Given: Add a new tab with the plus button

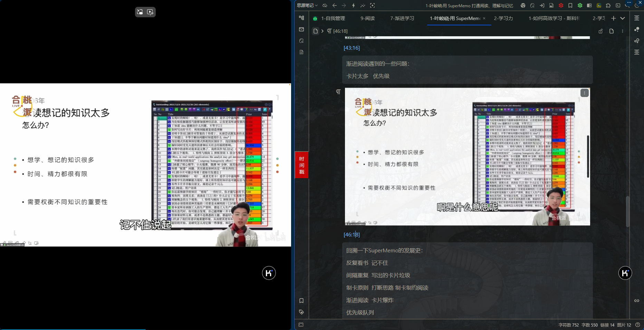Looking at the screenshot, I should point(613,18).
